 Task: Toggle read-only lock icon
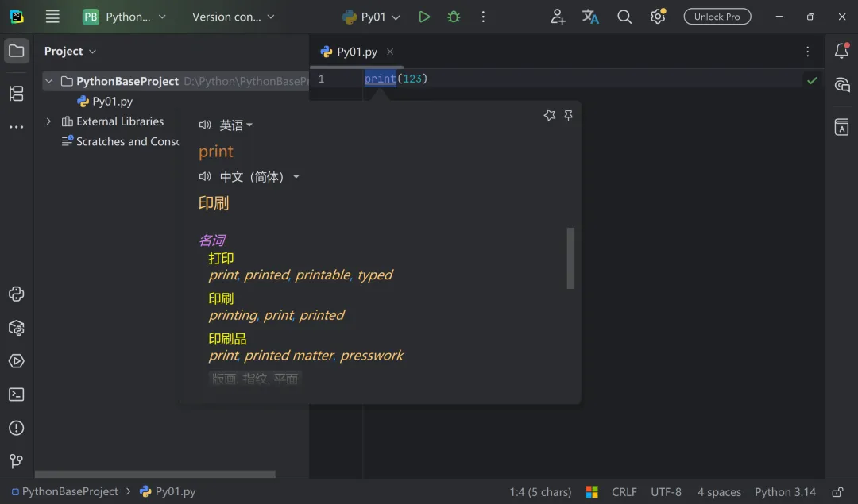pos(837,492)
